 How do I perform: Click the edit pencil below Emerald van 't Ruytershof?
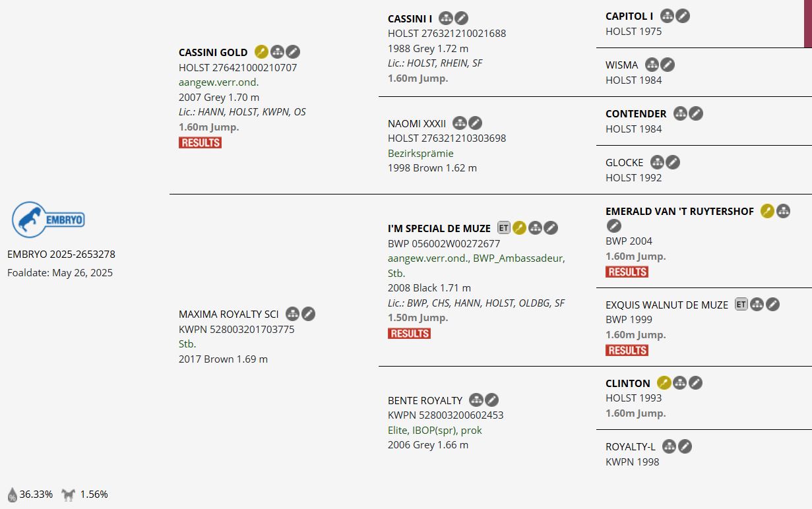[x=613, y=226]
